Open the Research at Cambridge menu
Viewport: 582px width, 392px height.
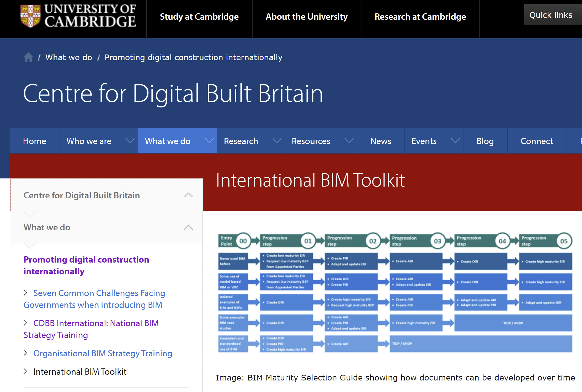point(420,17)
